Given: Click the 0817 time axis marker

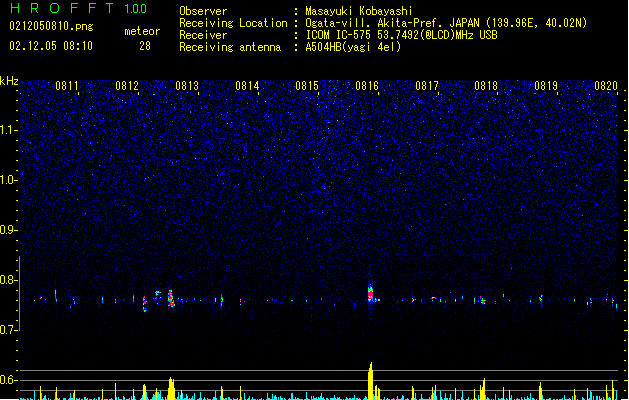Looking at the screenshot, I should [x=427, y=86].
